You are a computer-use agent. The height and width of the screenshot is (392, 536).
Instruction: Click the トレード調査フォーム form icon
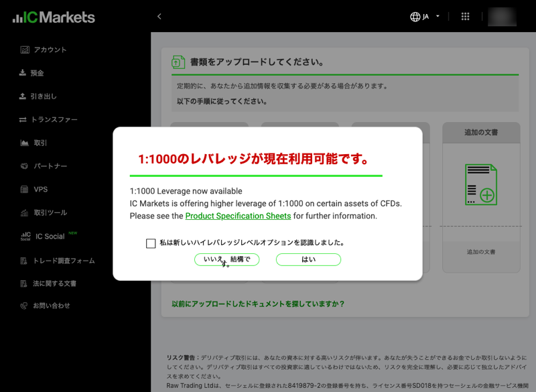pos(23,261)
